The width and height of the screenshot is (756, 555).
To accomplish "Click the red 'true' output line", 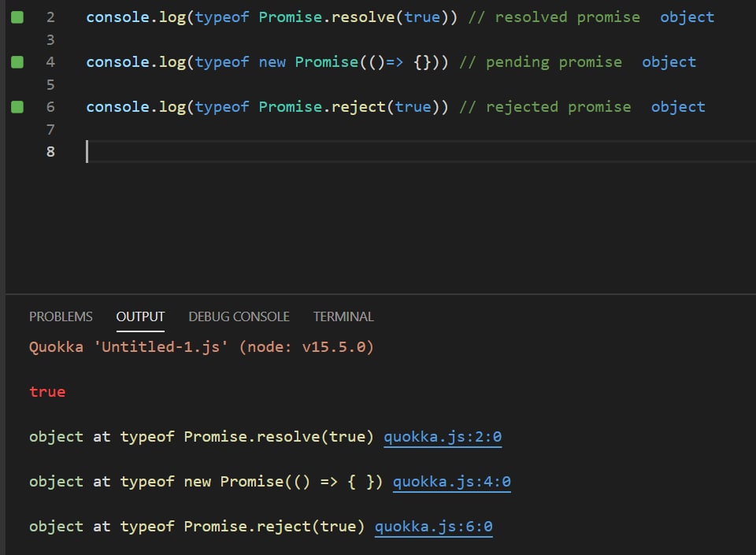I will (x=47, y=392).
